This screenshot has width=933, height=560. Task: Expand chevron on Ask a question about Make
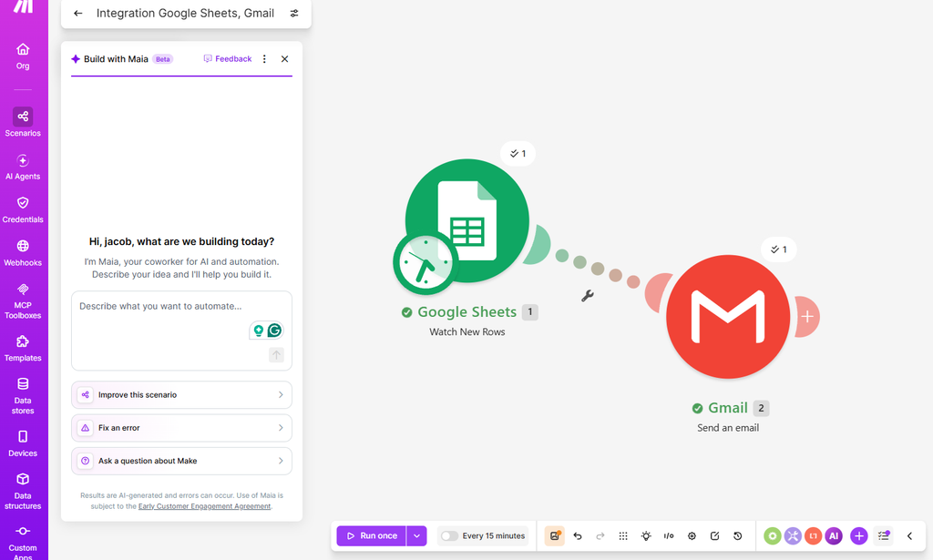click(281, 461)
